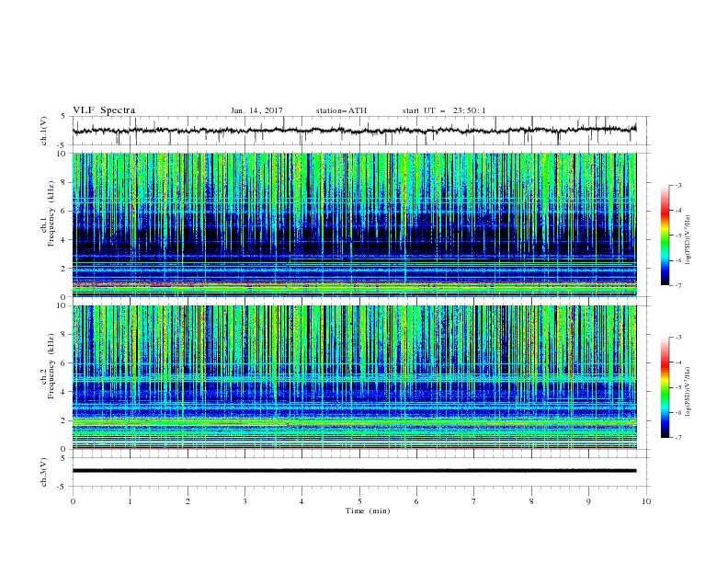Image resolution: width=728 pixels, height=563 pixels.
Task: Click time axis tick label "6"
Action: click(x=416, y=501)
